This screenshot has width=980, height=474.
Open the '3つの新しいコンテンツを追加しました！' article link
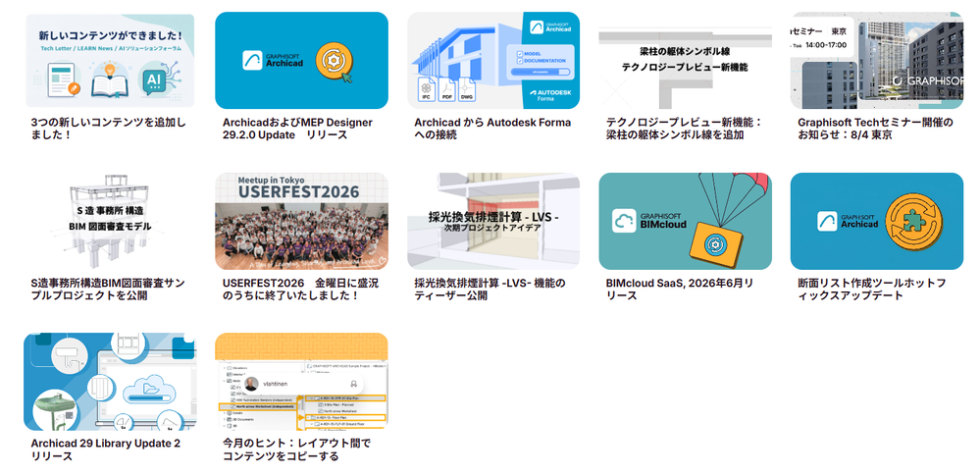pos(108,129)
